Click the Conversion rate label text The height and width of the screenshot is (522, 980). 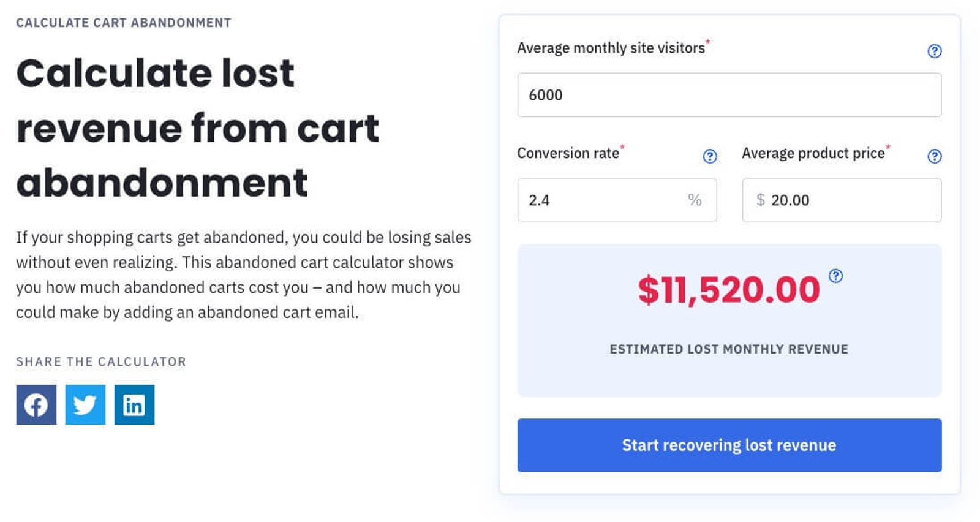coord(568,153)
